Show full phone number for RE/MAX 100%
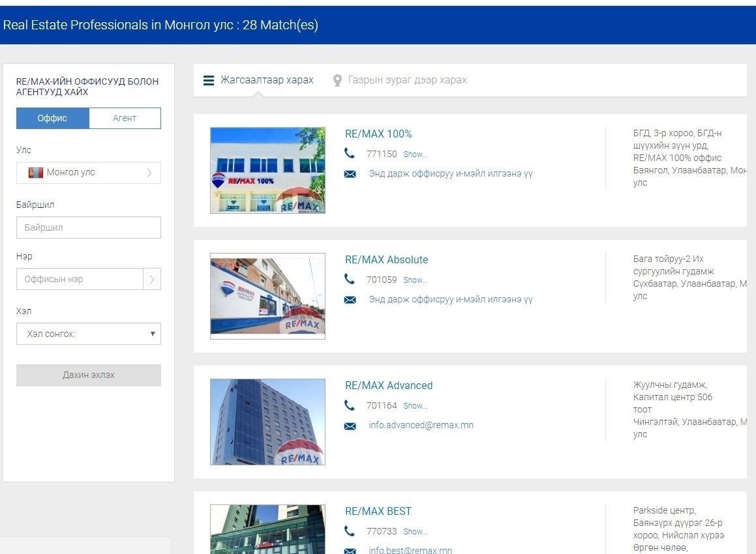This screenshot has height=554, width=756. click(416, 154)
